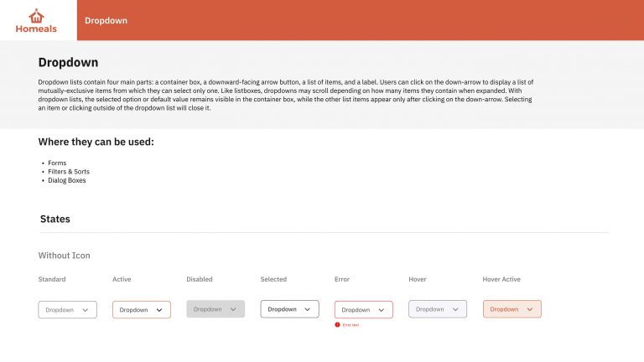Open the Standard state dropdown box

68,310
